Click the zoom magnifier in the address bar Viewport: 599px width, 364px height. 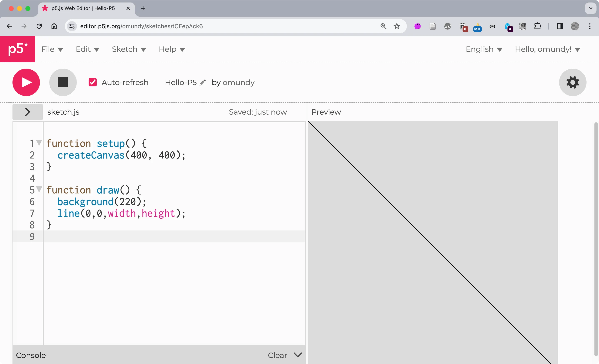coord(383,26)
